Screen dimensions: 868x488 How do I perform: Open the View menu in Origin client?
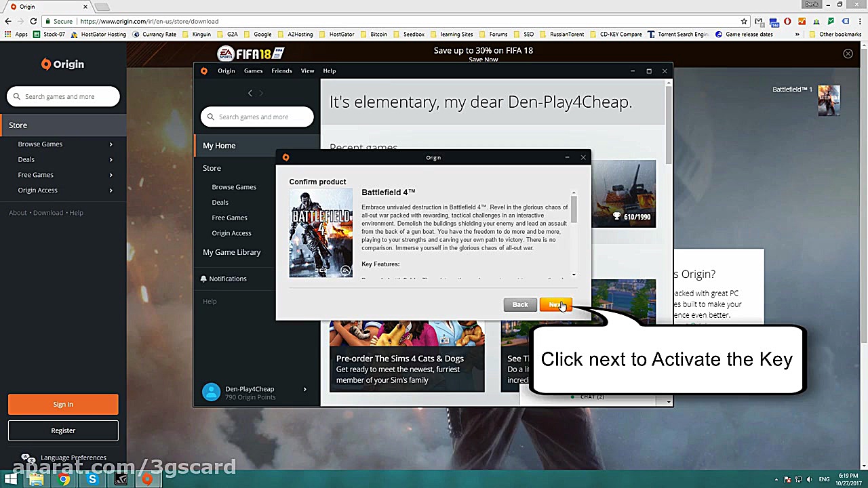click(x=307, y=70)
